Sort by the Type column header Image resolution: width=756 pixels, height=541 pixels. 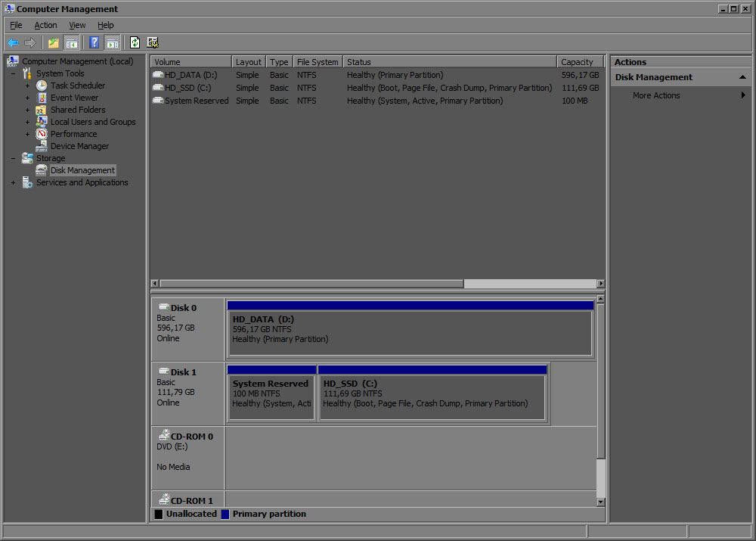[x=279, y=62]
